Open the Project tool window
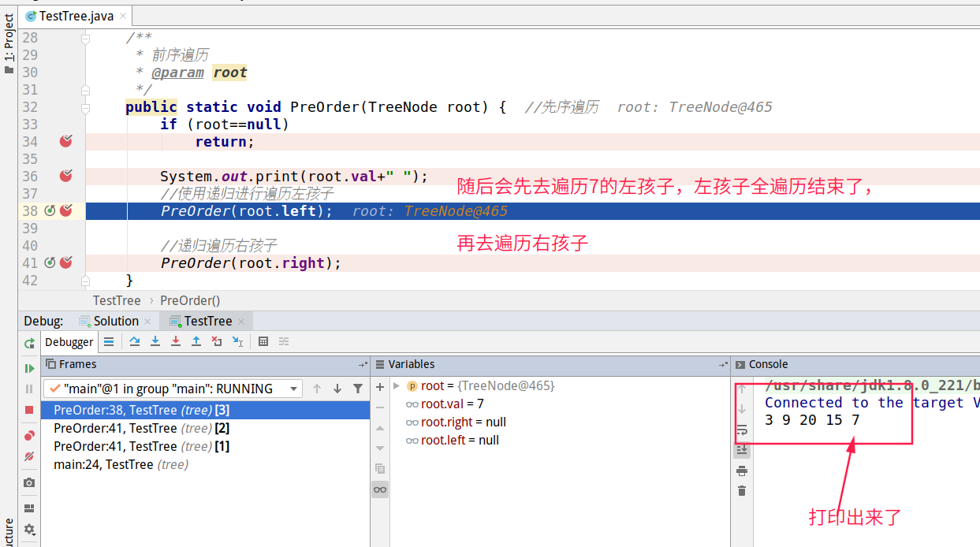 click(x=9, y=44)
